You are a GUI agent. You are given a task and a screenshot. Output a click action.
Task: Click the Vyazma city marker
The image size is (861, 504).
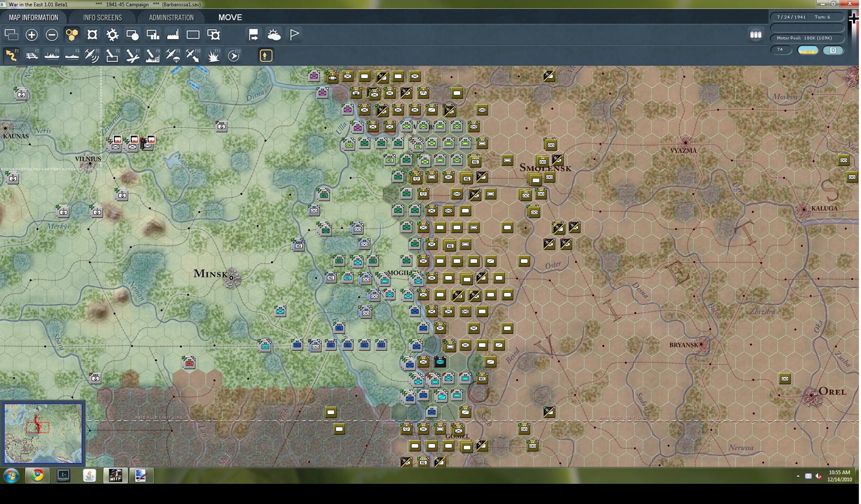tap(685, 143)
